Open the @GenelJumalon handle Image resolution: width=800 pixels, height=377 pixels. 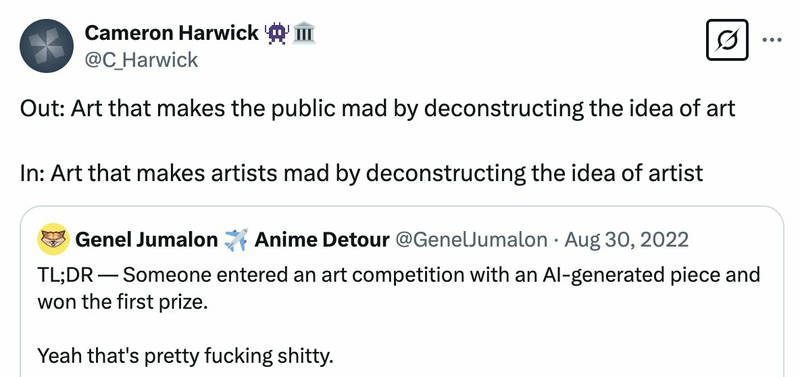[471, 239]
